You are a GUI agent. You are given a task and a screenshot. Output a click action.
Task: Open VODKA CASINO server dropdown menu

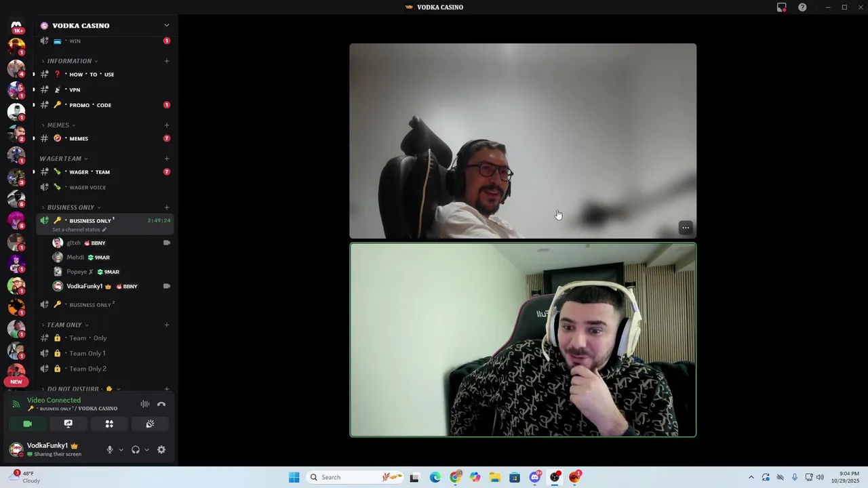coord(166,25)
